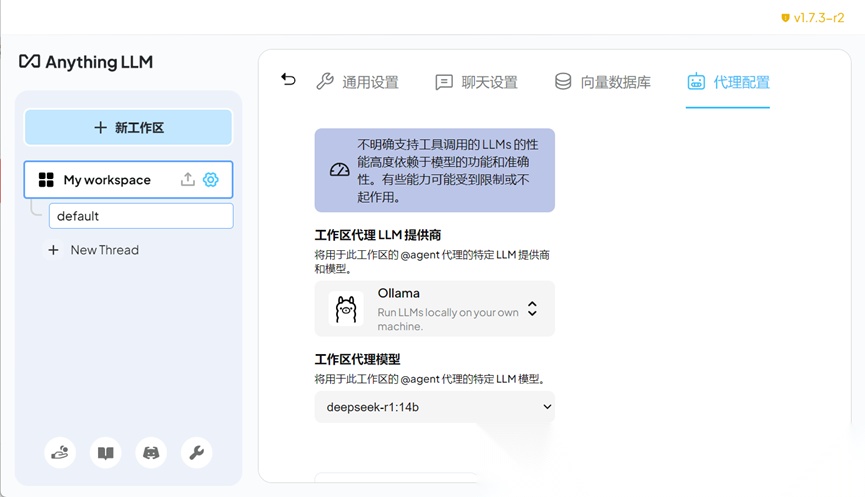865x497 pixels.
Task: Click the 工作区代理 LLM 提供商 heading
Action: pos(378,235)
